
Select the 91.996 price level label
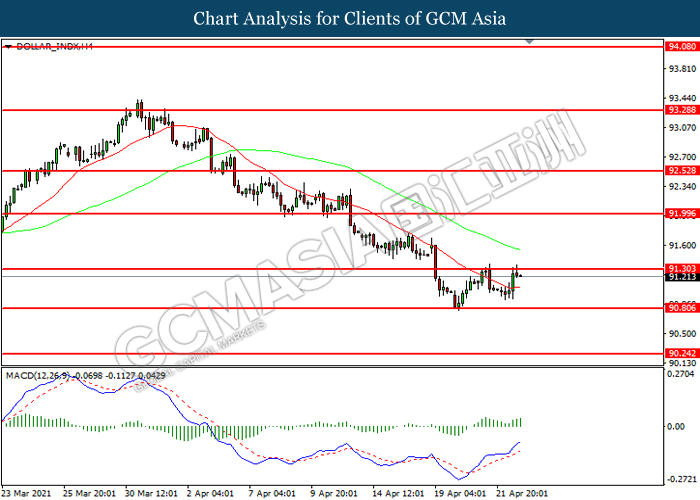(x=682, y=213)
